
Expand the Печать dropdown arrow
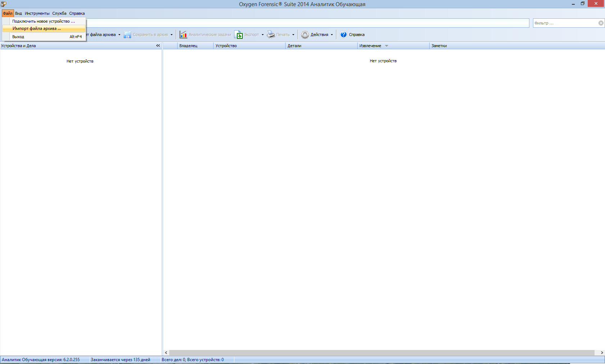[293, 35]
